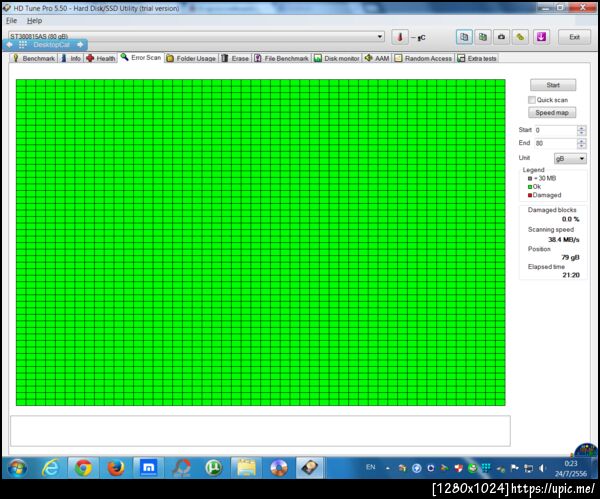Open the Help menu
Viewport: 600px width, 499px height.
pos(34,21)
